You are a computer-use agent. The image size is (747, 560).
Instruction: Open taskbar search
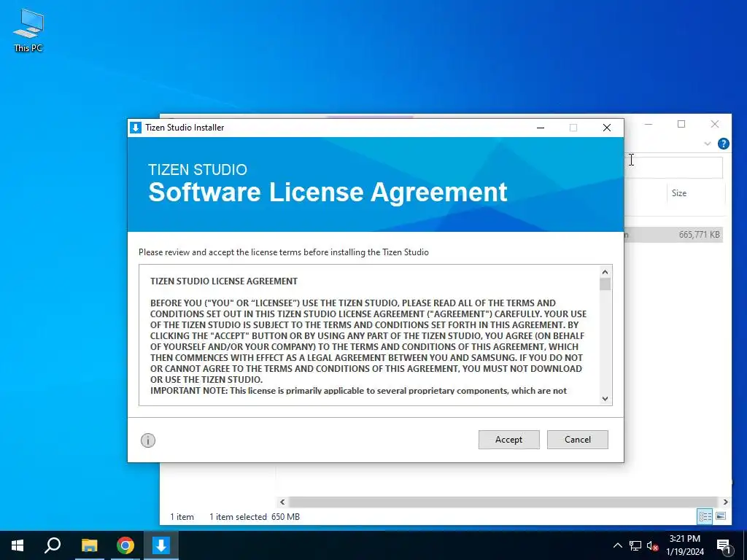tap(53, 545)
